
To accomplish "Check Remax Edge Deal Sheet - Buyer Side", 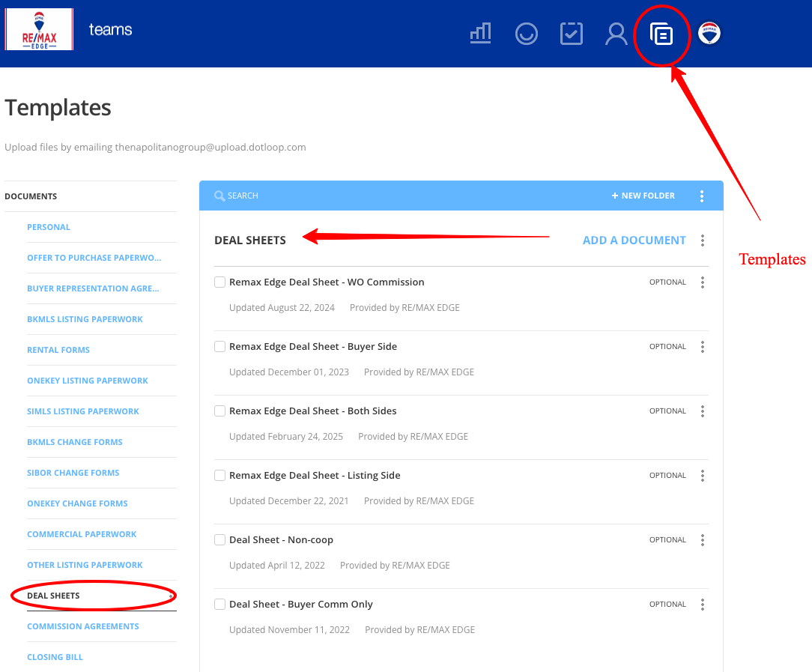I will (x=219, y=346).
